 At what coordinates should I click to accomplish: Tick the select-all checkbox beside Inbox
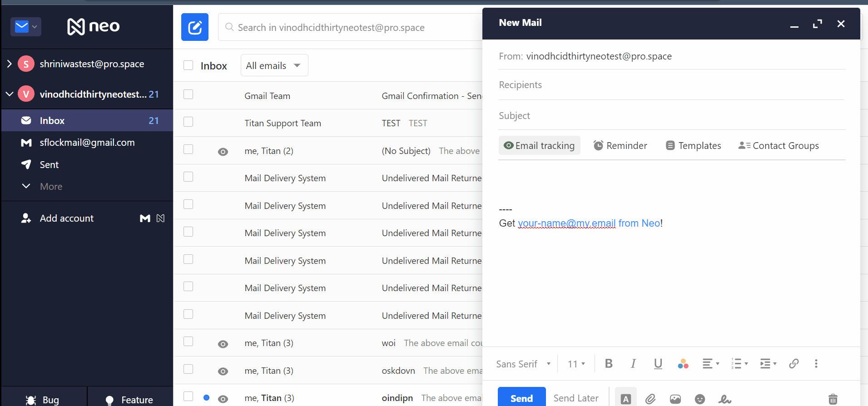[x=188, y=65]
